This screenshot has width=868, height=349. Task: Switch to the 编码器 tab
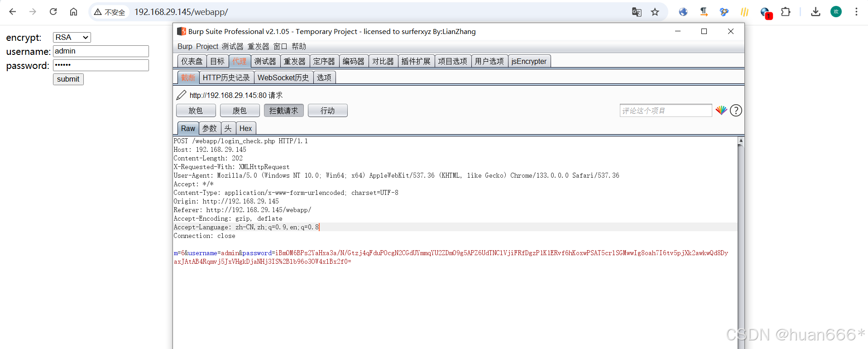[354, 61]
